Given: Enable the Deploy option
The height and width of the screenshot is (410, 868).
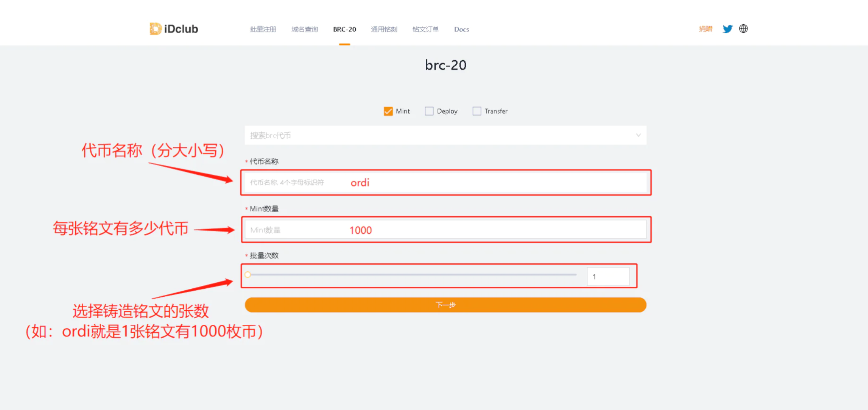Looking at the screenshot, I should [429, 111].
